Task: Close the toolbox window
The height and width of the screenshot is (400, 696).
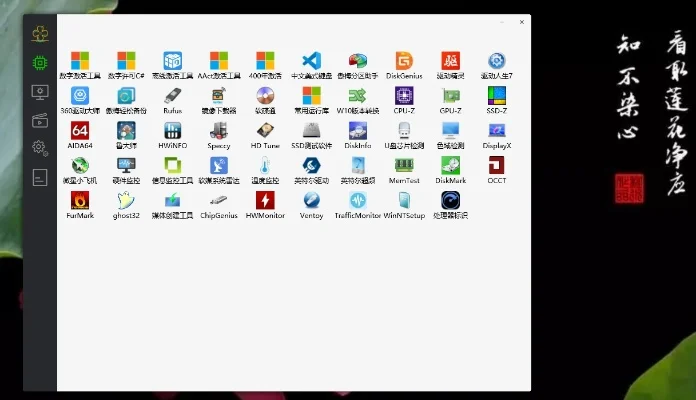Action: (x=522, y=22)
